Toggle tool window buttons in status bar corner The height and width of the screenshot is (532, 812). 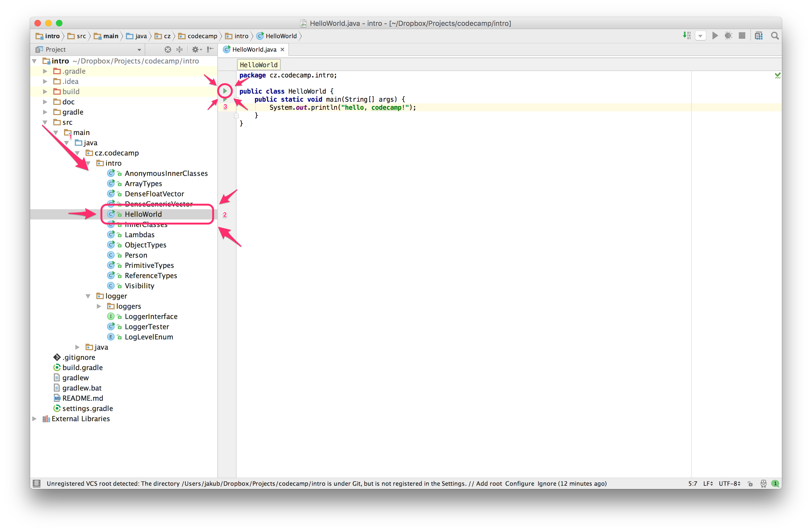point(37,483)
